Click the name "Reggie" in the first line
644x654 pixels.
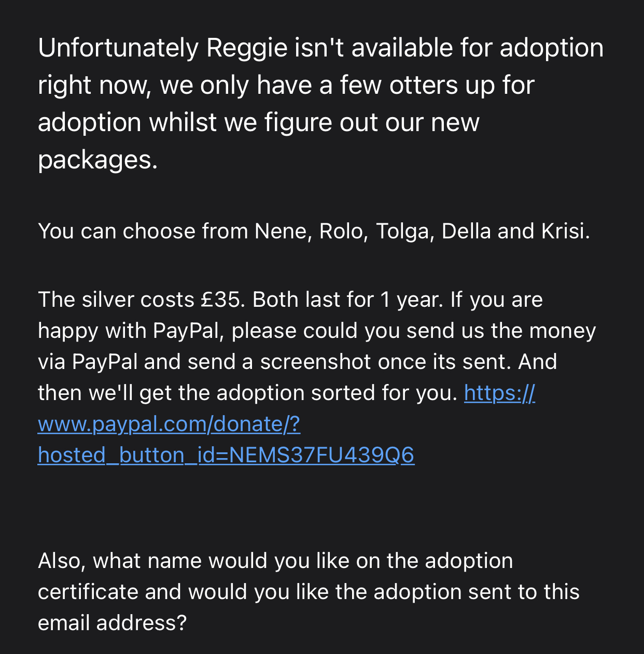247,48
